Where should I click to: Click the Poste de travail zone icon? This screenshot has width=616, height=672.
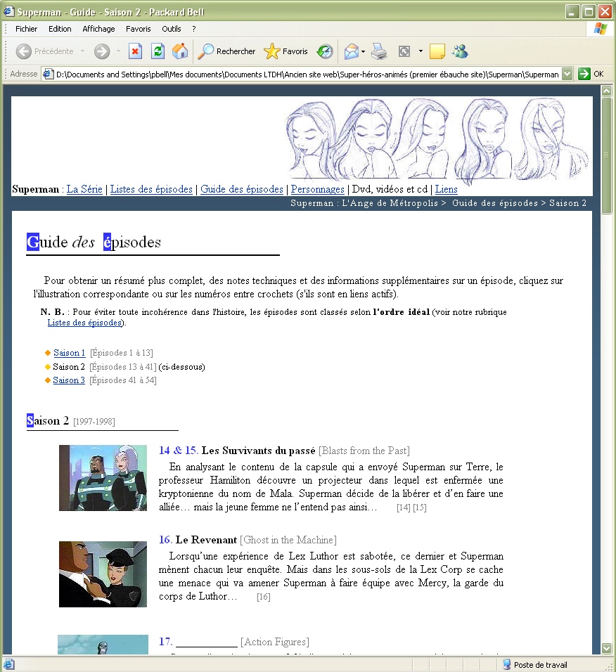point(507,664)
